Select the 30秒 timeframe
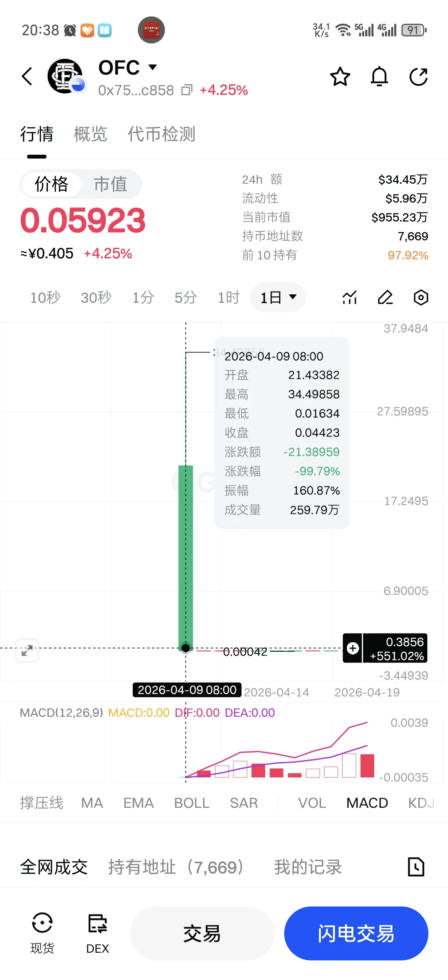 (96, 297)
